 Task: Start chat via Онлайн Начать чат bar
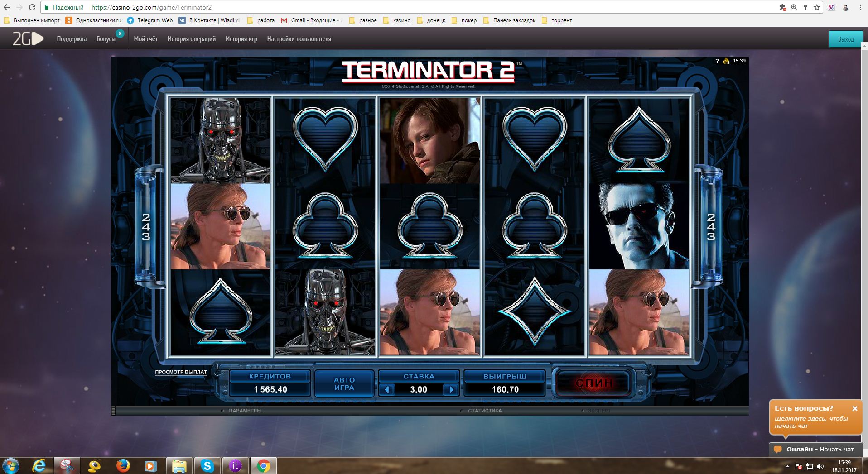point(815,449)
